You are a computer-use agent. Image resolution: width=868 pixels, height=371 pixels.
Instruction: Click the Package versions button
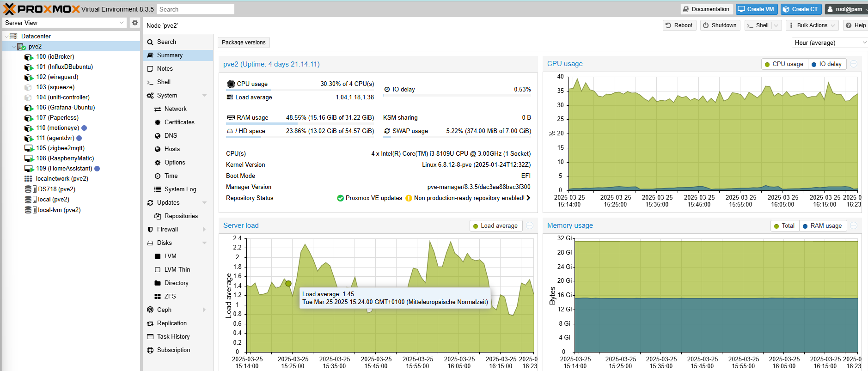pos(244,43)
